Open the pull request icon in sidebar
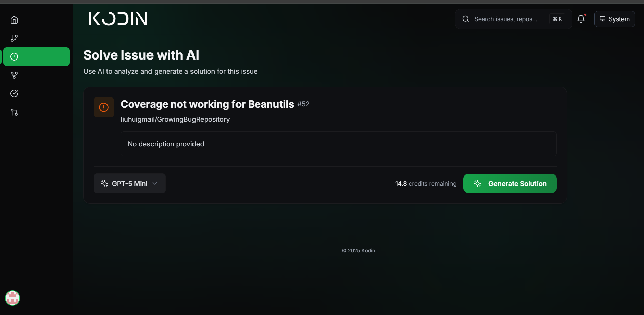Screen dimensions: 644x315 click(x=14, y=112)
